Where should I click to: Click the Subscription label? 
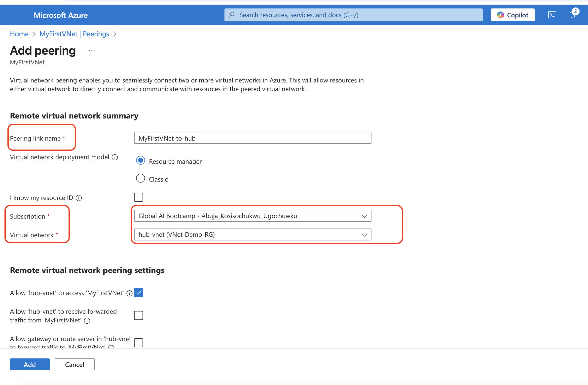click(x=28, y=216)
